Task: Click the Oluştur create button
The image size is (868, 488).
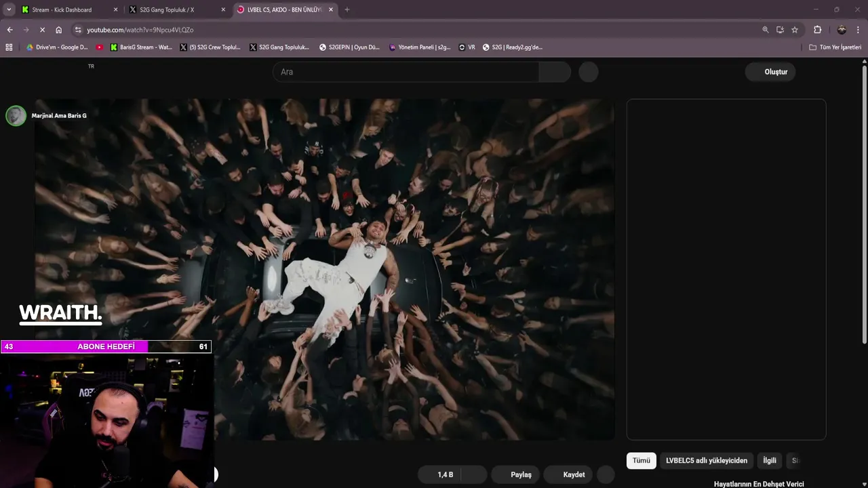Action: [770, 72]
